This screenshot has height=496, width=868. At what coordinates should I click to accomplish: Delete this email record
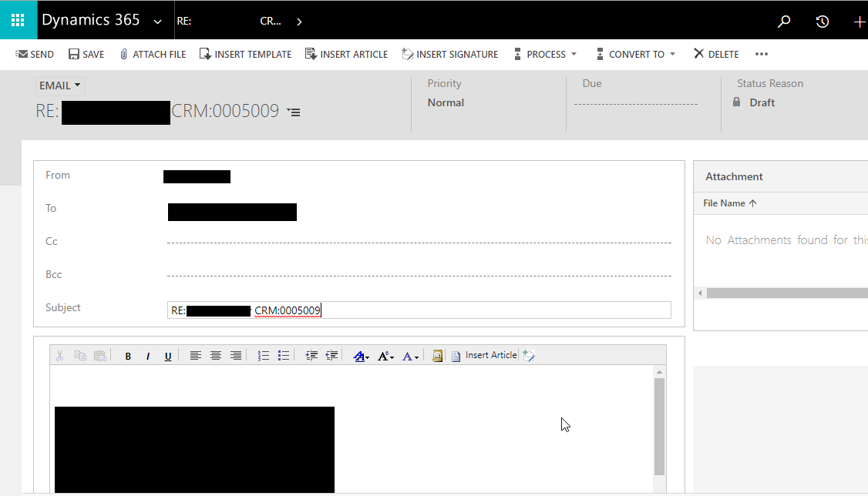[716, 54]
